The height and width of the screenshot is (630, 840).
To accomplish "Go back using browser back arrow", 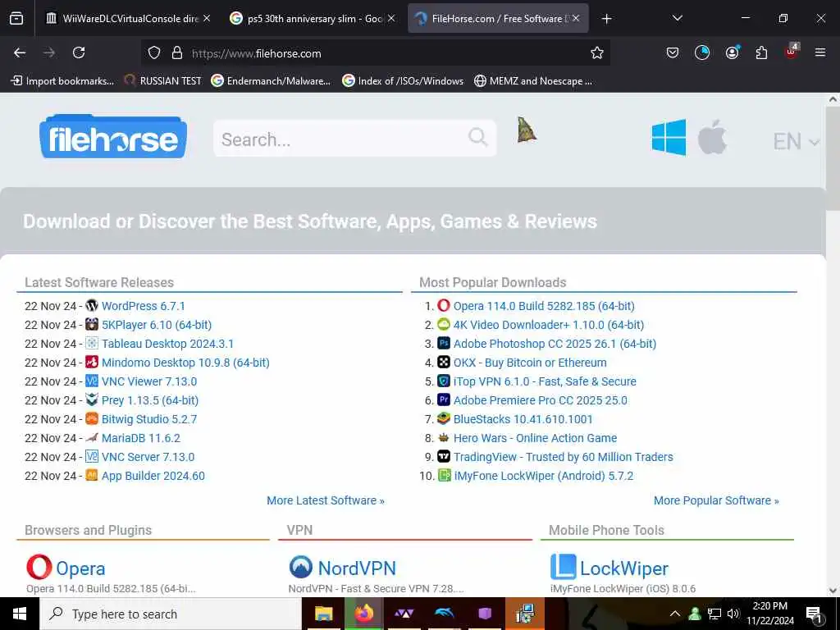I will coord(20,52).
